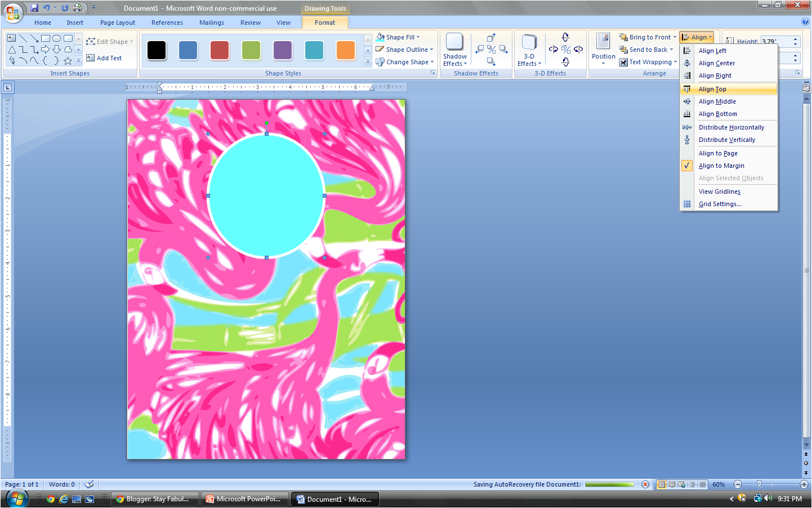Open the Position dropdown

pos(603,49)
